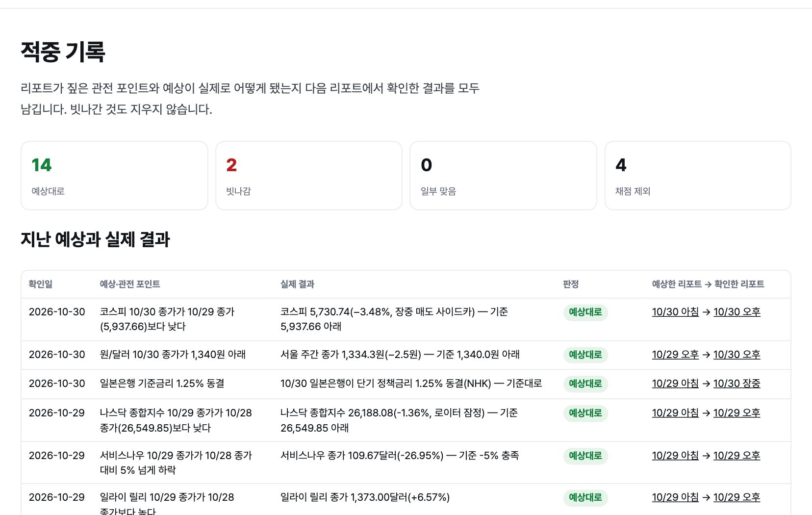
Task: Open the 10/30 아침 report link in the 코스피 row
Action: pyautogui.click(x=675, y=312)
